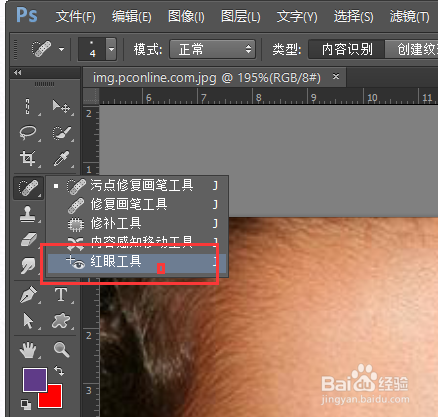438x417 pixels.
Task: Choose 污点修复画笔工具 from flyout
Action: coord(137,185)
